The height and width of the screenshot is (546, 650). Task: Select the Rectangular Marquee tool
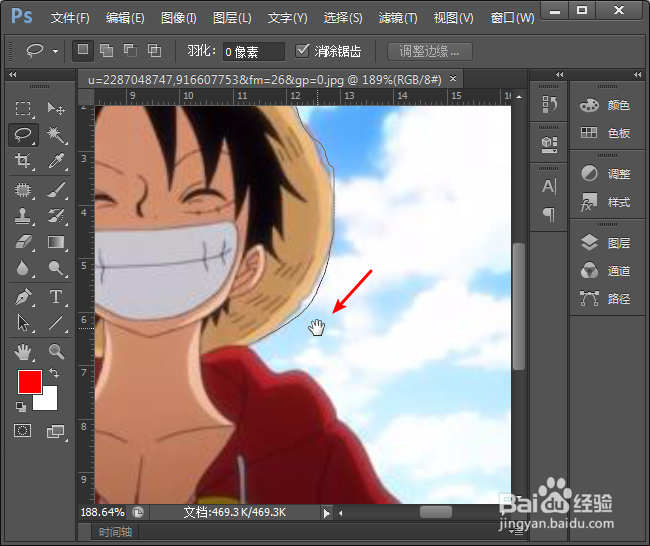pyautogui.click(x=23, y=109)
